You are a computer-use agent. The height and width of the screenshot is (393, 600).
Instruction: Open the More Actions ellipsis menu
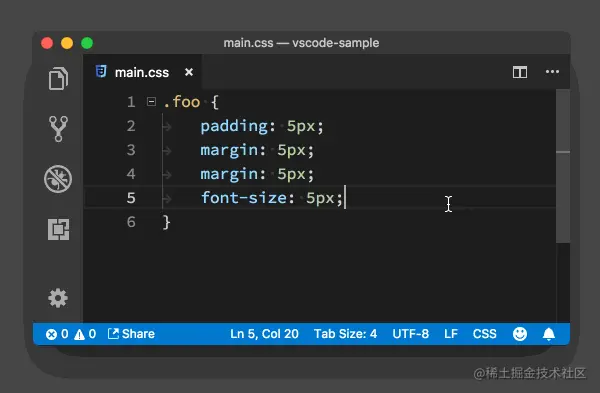click(x=552, y=72)
